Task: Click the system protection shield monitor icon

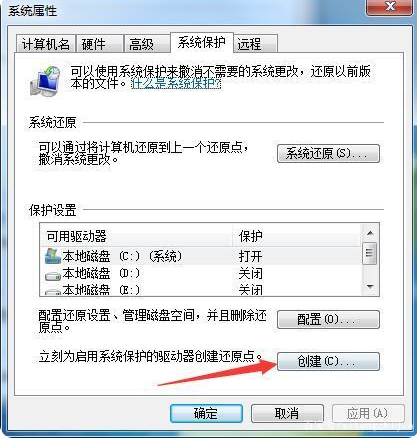Action: [x=45, y=81]
